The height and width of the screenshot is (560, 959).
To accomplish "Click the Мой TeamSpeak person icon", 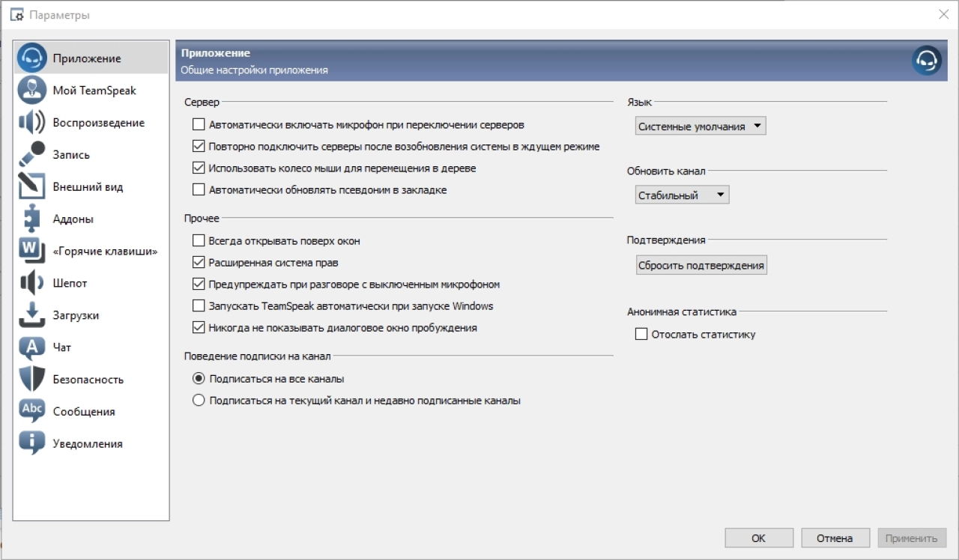I will pyautogui.click(x=32, y=90).
